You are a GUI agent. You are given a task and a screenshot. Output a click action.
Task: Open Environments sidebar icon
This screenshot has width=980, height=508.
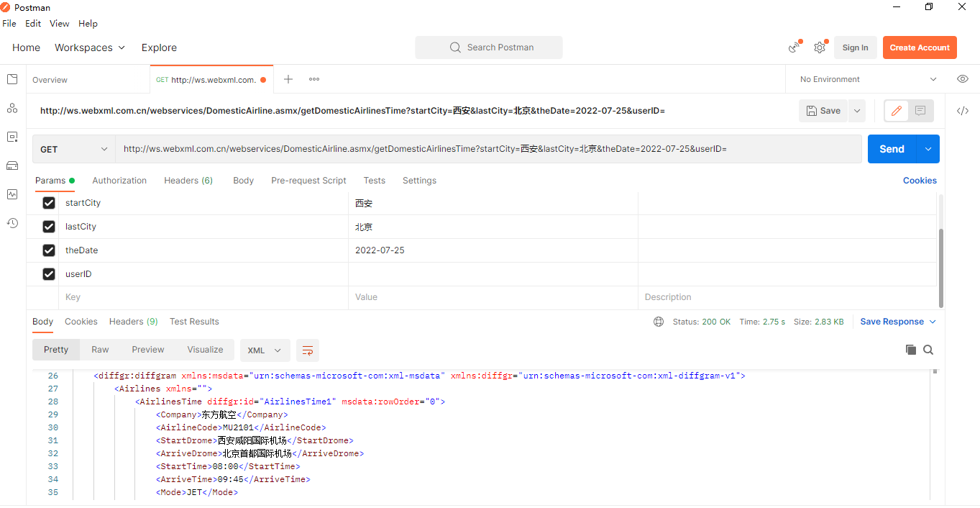12,137
